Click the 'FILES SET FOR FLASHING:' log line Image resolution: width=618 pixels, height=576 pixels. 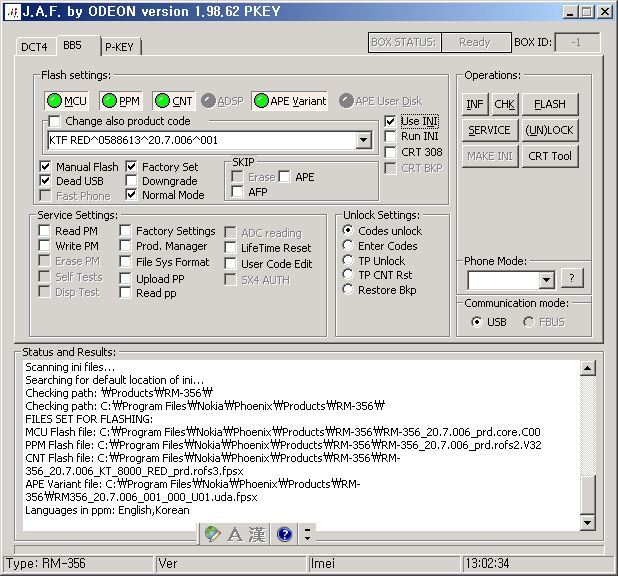point(89,419)
